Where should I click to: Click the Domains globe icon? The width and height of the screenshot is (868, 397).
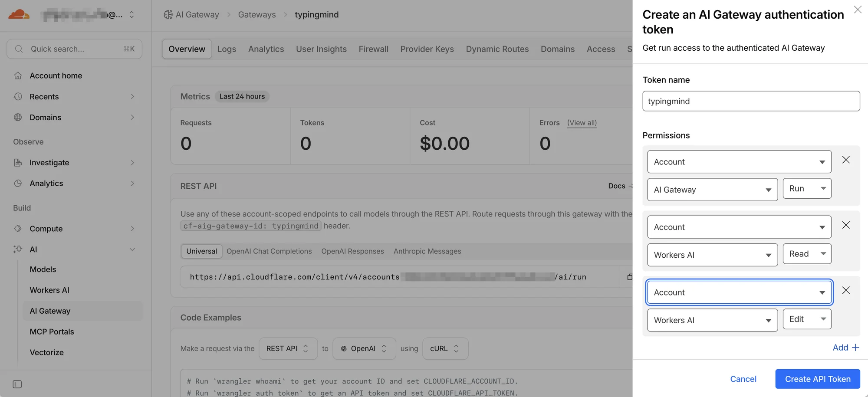tap(18, 117)
